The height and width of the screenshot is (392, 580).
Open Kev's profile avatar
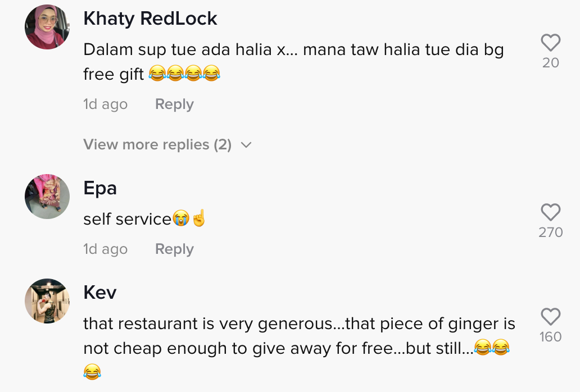pos(47,300)
